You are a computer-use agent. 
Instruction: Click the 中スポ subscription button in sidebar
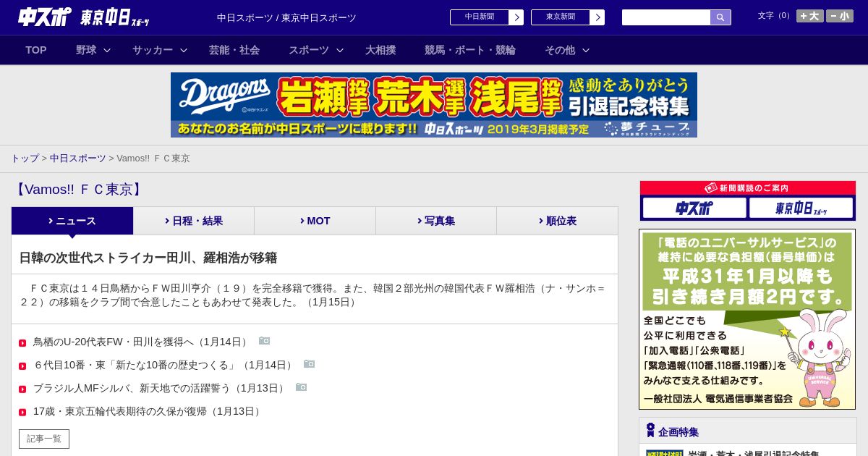(694, 208)
